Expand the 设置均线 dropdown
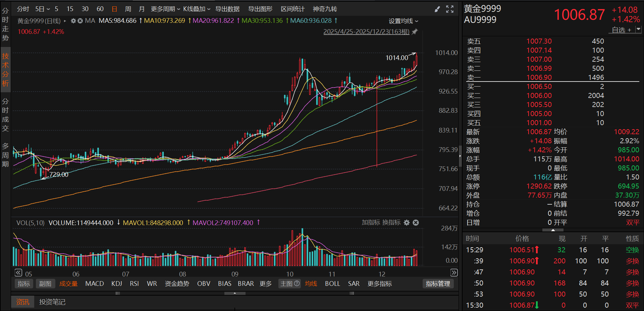This screenshot has width=644, height=311. [404, 21]
